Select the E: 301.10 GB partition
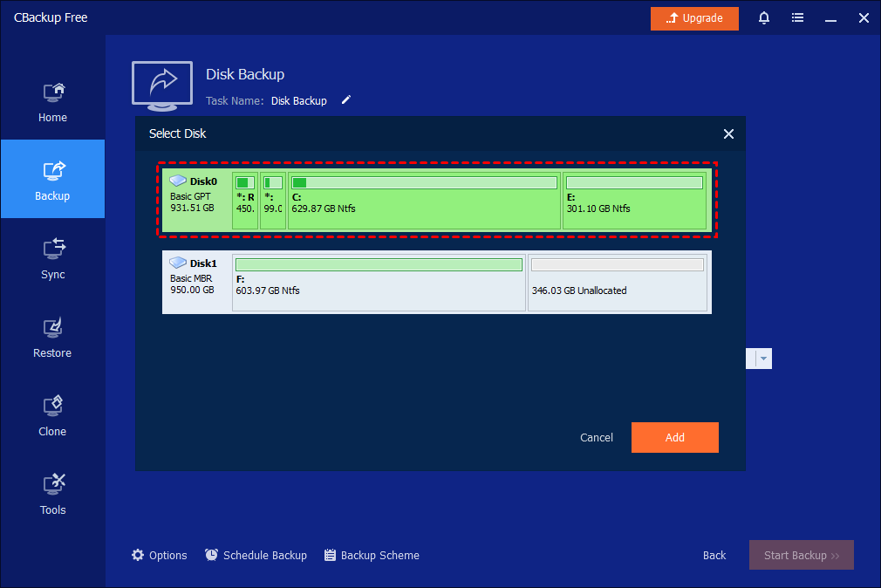Screen dimensions: 881x588 pos(634,201)
